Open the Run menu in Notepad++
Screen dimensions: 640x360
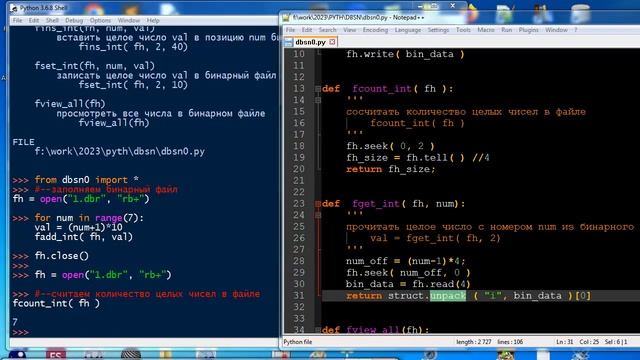point(507,30)
